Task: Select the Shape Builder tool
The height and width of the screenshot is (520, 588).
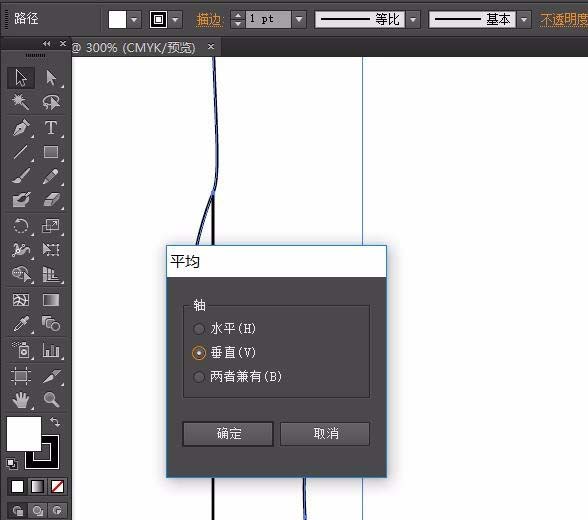Action: tap(21, 274)
